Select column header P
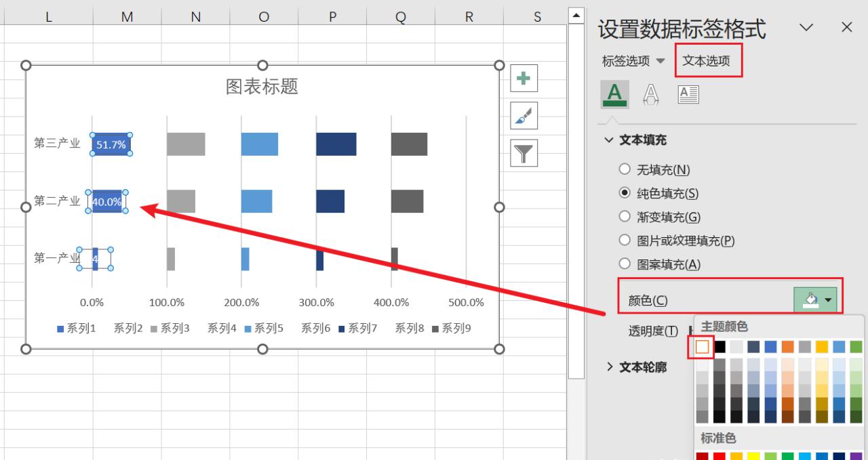 click(332, 18)
